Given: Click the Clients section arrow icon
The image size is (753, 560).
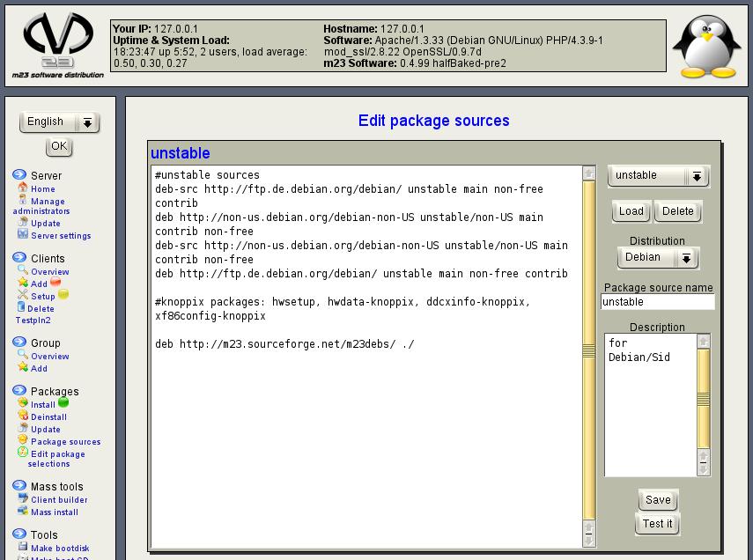Looking at the screenshot, I should coord(19,258).
